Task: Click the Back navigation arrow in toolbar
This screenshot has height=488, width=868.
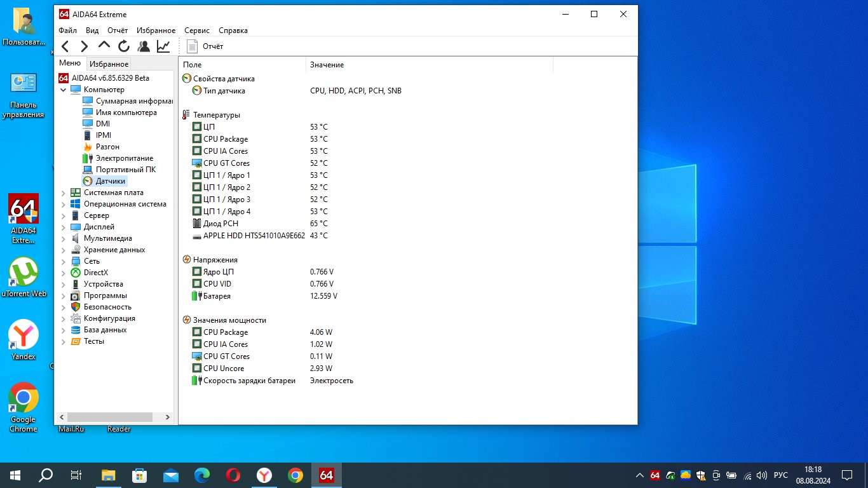Action: coord(65,46)
